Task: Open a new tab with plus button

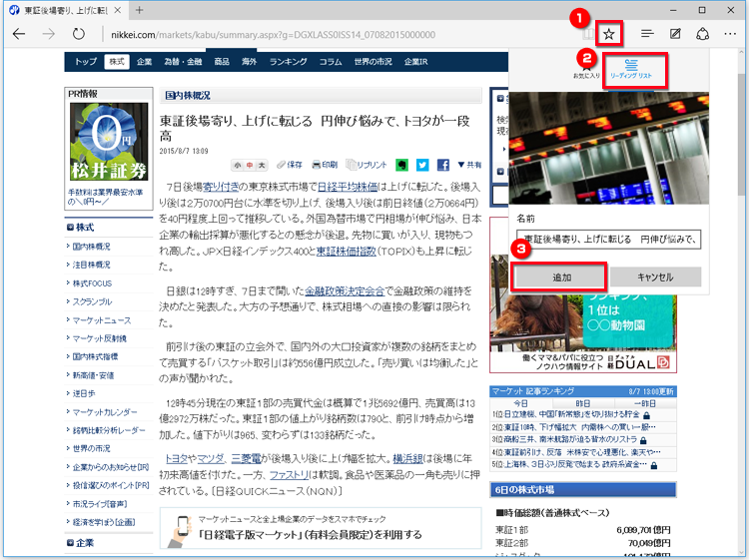Action: (x=139, y=10)
